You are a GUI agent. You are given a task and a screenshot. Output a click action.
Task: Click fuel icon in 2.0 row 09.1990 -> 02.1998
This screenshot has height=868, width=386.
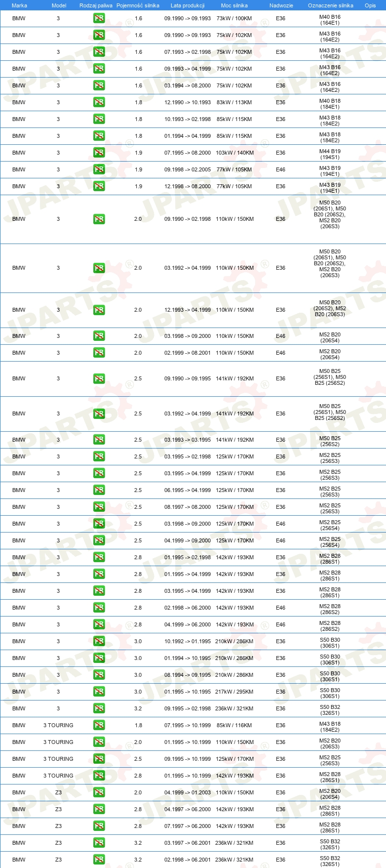coord(99,219)
